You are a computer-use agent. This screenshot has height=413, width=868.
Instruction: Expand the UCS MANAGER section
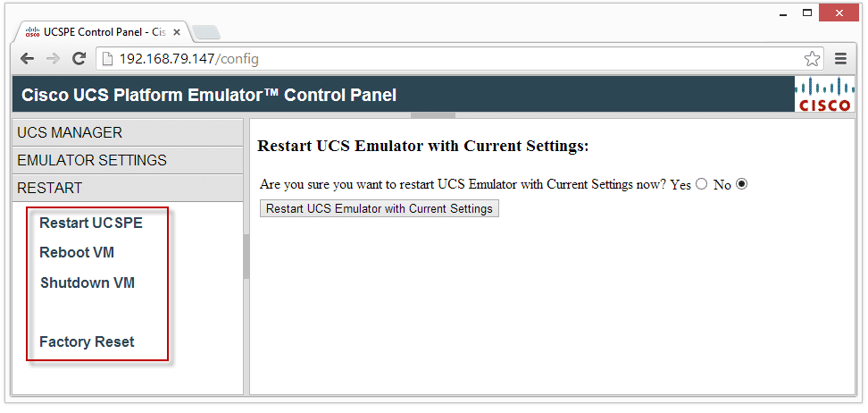click(127, 132)
